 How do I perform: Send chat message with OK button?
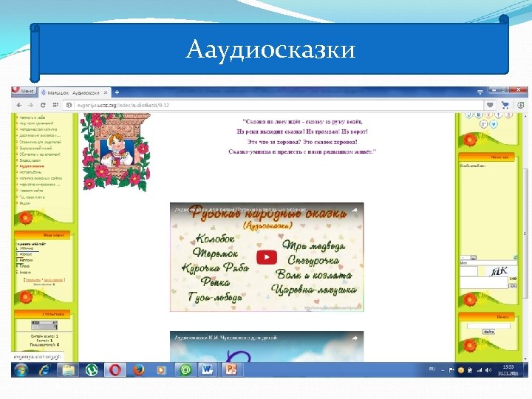tap(513, 286)
